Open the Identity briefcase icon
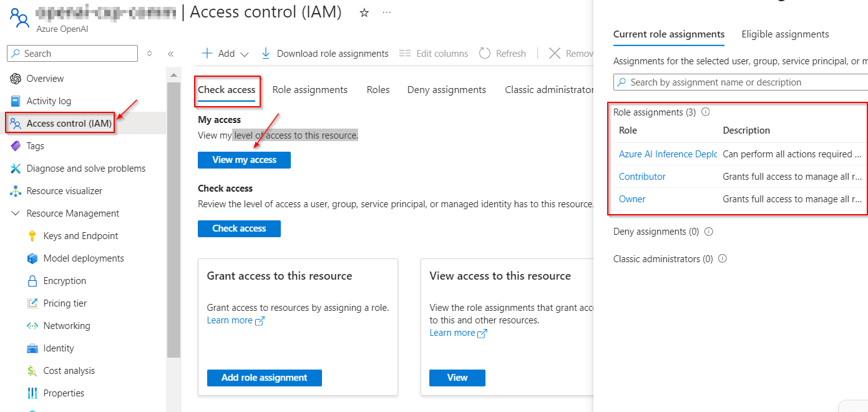This screenshot has height=412, width=868. point(32,348)
